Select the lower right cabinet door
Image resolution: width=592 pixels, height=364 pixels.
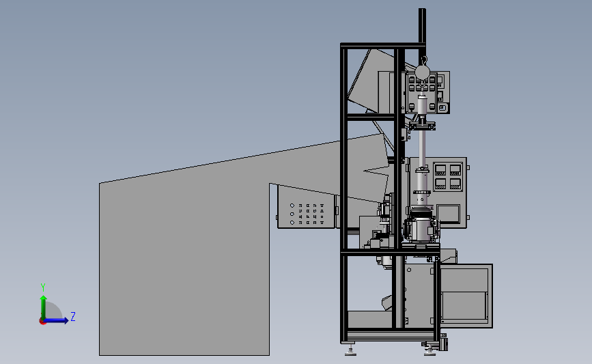tap(466, 296)
